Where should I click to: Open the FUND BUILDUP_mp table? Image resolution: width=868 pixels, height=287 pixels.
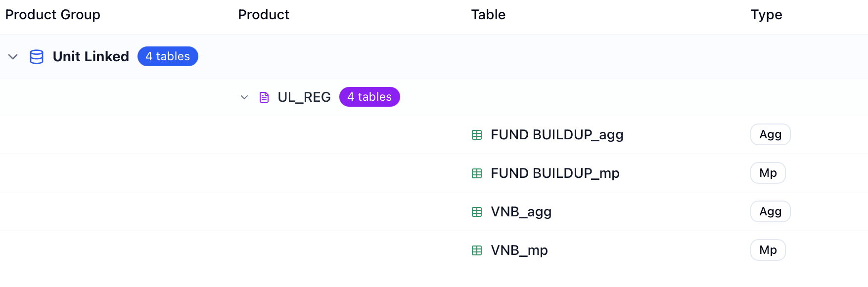click(x=555, y=173)
